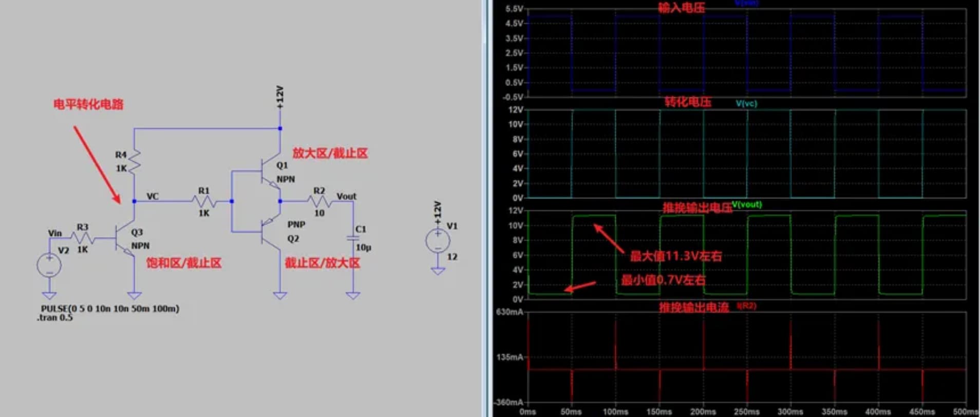
Task: Click the PULSE source parameter text
Action: 110,309
